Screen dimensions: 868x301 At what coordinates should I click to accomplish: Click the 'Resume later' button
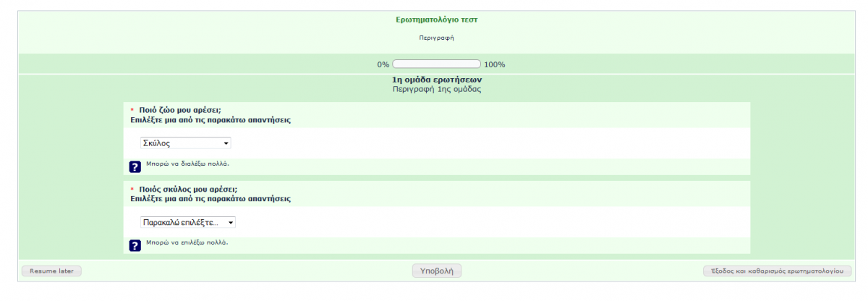[52, 271]
